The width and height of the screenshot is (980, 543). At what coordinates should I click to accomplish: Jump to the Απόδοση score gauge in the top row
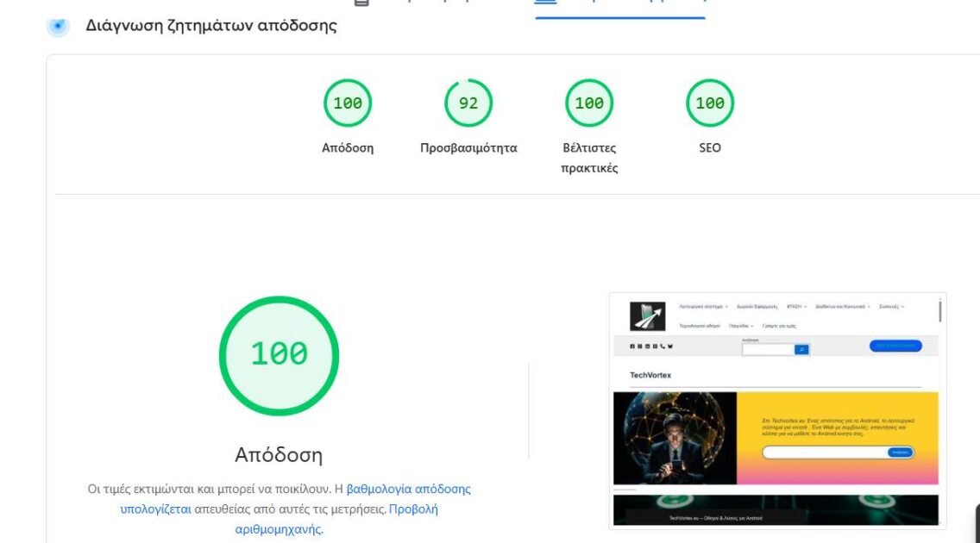pos(348,103)
